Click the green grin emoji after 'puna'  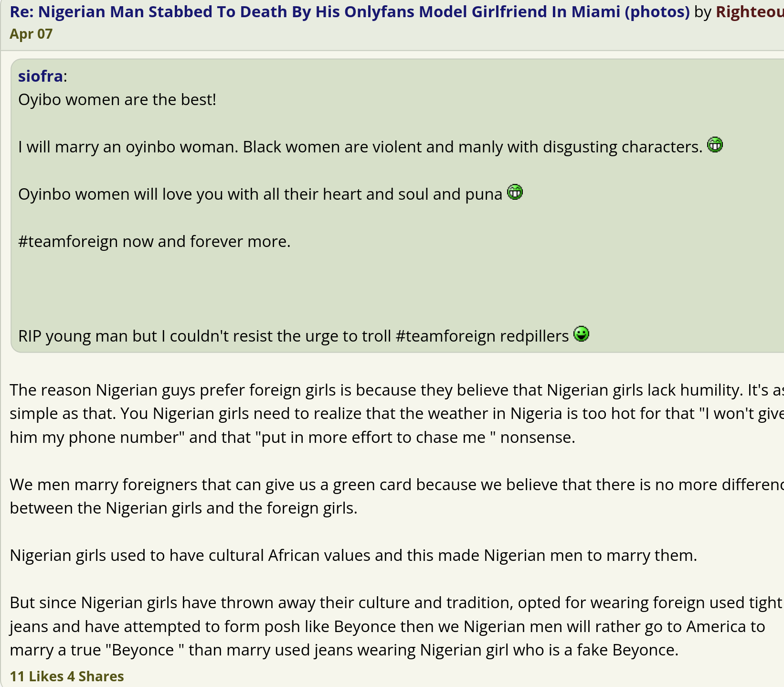(515, 192)
